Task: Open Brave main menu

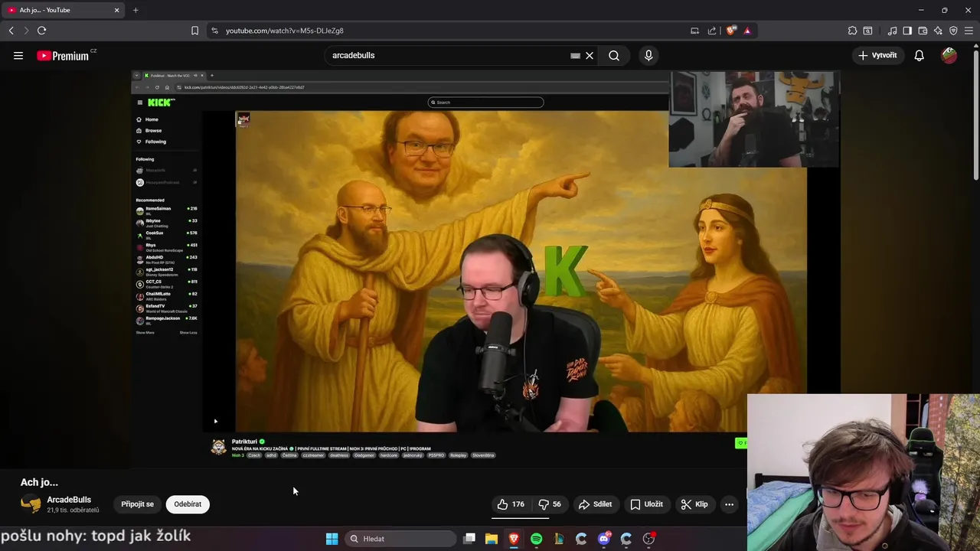Action: 969,31
